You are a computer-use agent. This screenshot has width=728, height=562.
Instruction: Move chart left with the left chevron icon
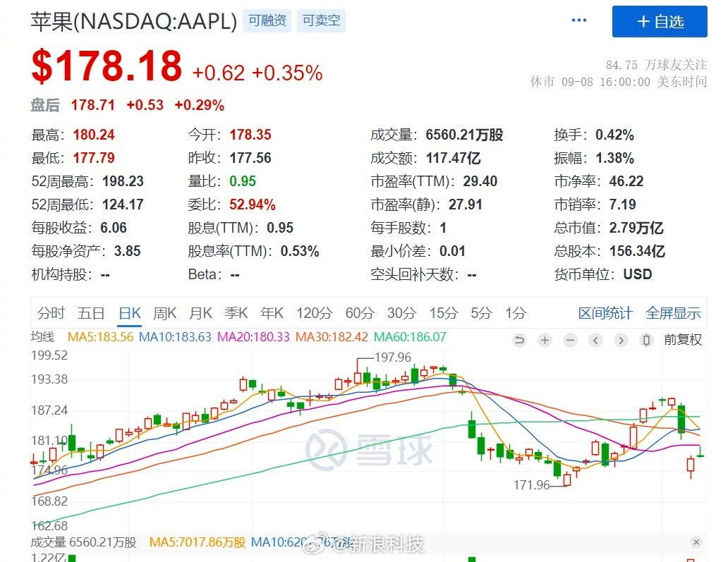point(595,340)
